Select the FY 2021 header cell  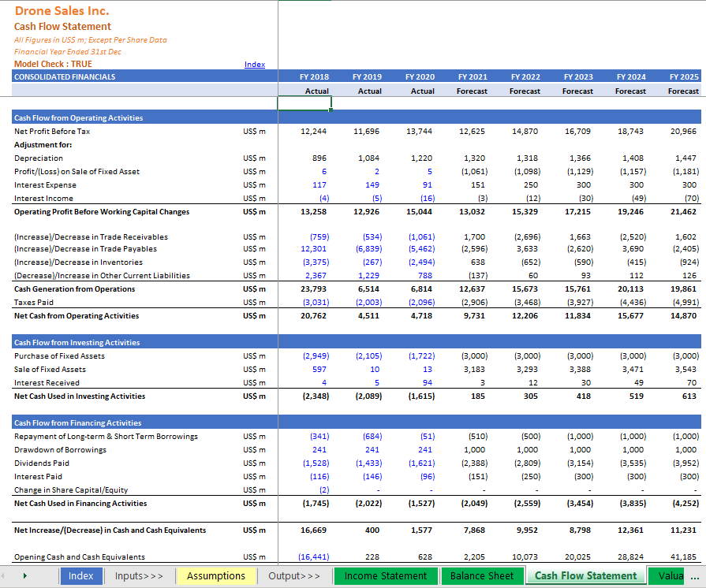point(473,77)
